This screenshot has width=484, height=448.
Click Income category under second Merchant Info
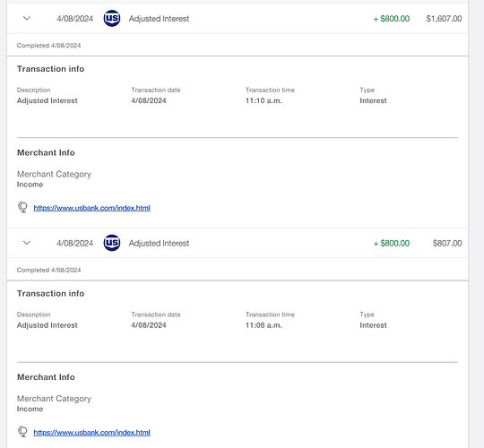pos(30,409)
